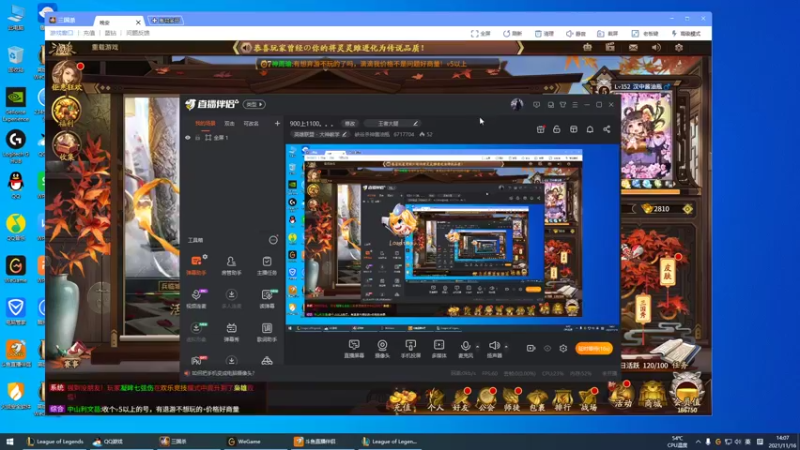This screenshot has height=450, width=800.
Task: Toggle the game sound speaker icon
Action: pyautogui.click(x=656, y=47)
